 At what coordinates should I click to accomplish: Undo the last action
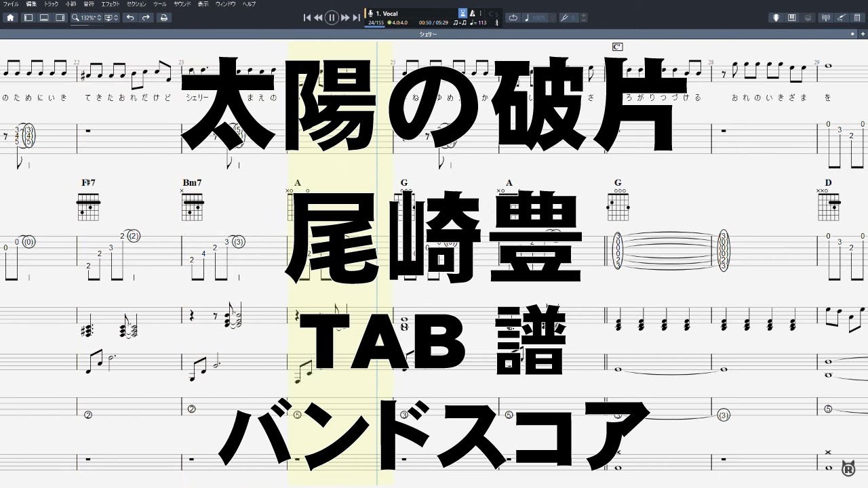tap(130, 18)
